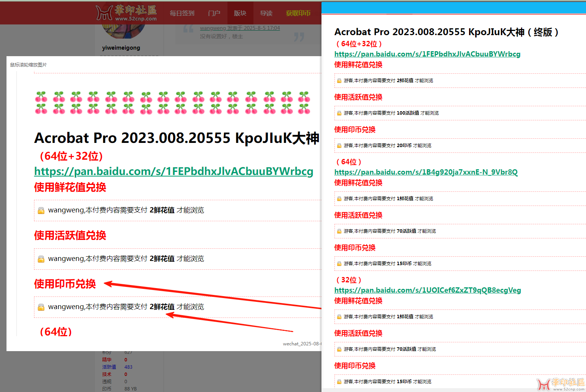
Task: Click the 华印社区 site logo
Action: [x=126, y=13]
